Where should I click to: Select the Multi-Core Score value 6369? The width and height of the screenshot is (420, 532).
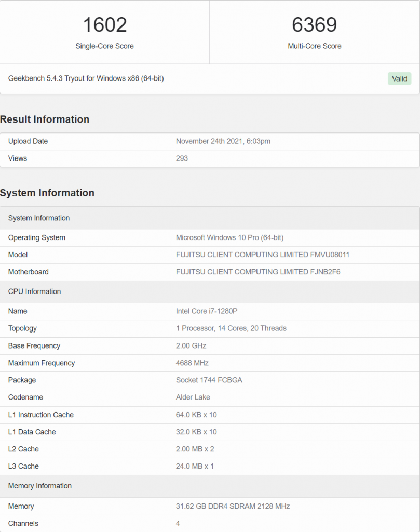click(x=315, y=24)
